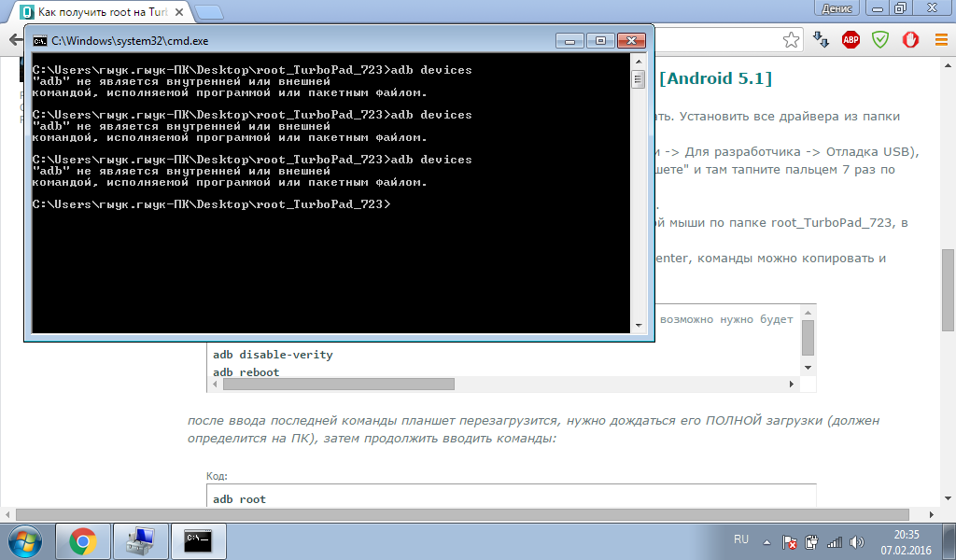Image resolution: width=956 pixels, height=560 pixels.
Task: Go back using browser back arrow
Action: tap(15, 40)
